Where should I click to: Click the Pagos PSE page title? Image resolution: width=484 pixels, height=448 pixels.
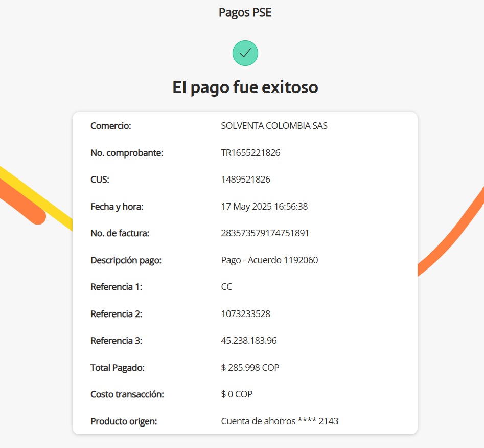[x=245, y=13]
